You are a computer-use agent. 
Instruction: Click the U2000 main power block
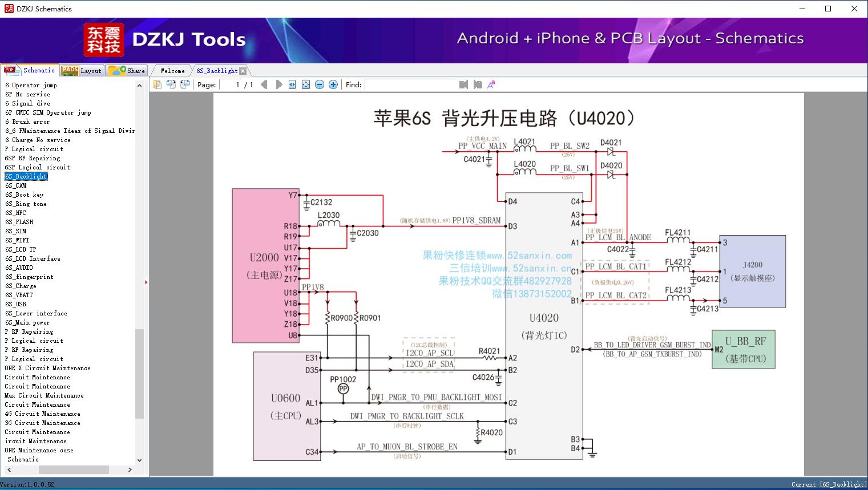(x=265, y=265)
